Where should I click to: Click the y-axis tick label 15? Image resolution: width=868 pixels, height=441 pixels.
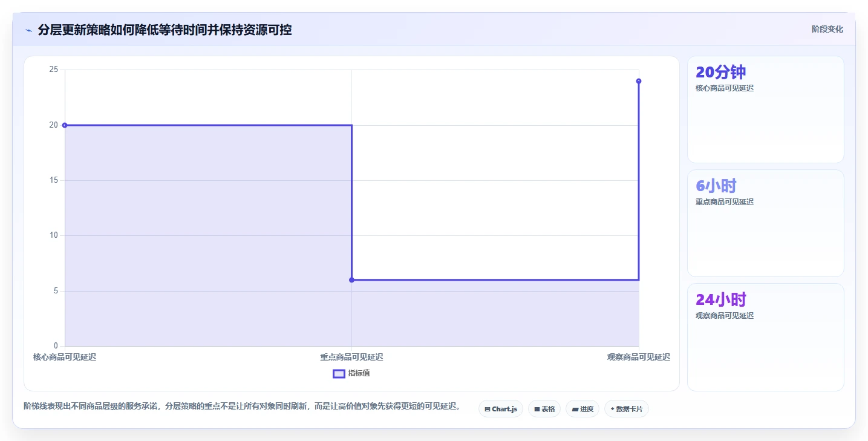54,180
